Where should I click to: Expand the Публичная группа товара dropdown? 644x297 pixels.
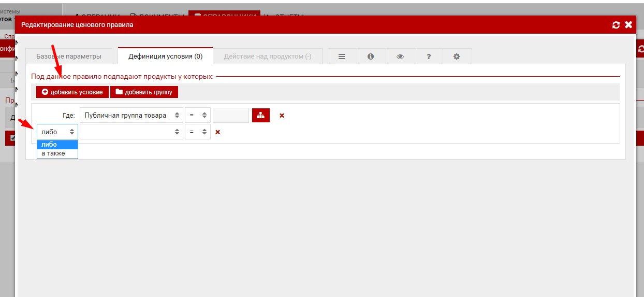(131, 115)
